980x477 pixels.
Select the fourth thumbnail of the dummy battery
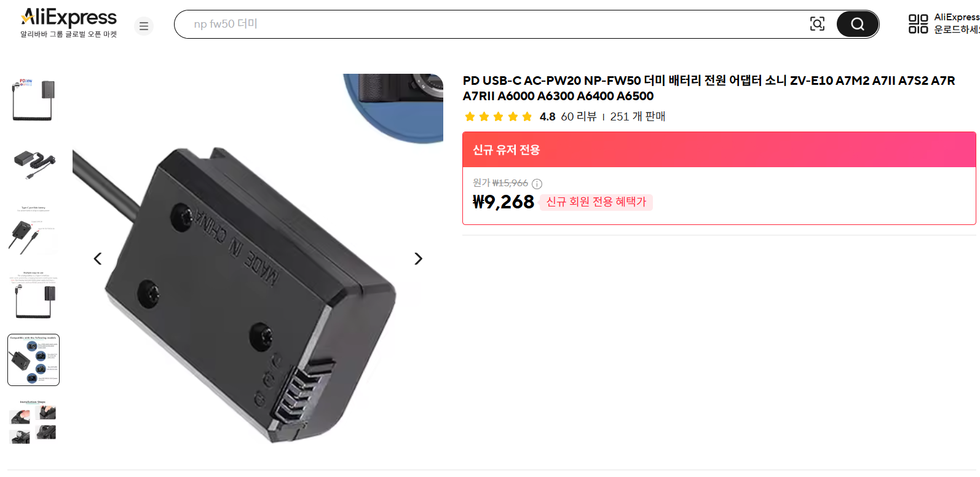[x=34, y=295]
